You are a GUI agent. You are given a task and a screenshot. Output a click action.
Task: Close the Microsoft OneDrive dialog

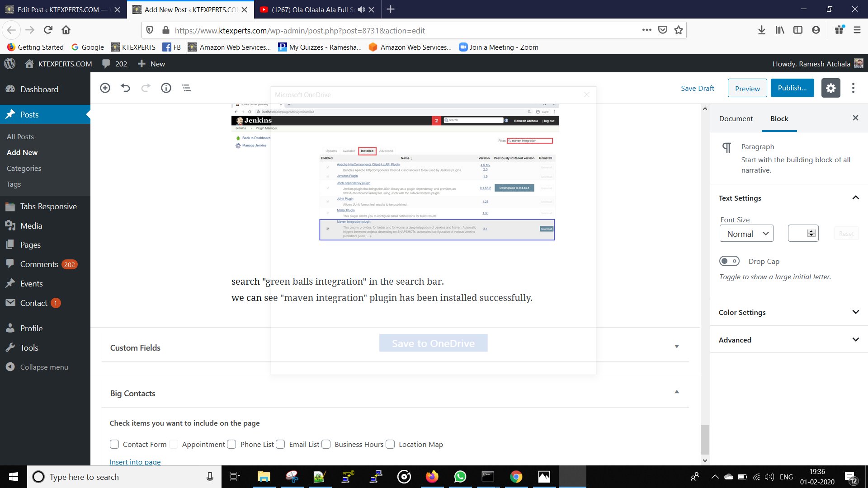(587, 94)
